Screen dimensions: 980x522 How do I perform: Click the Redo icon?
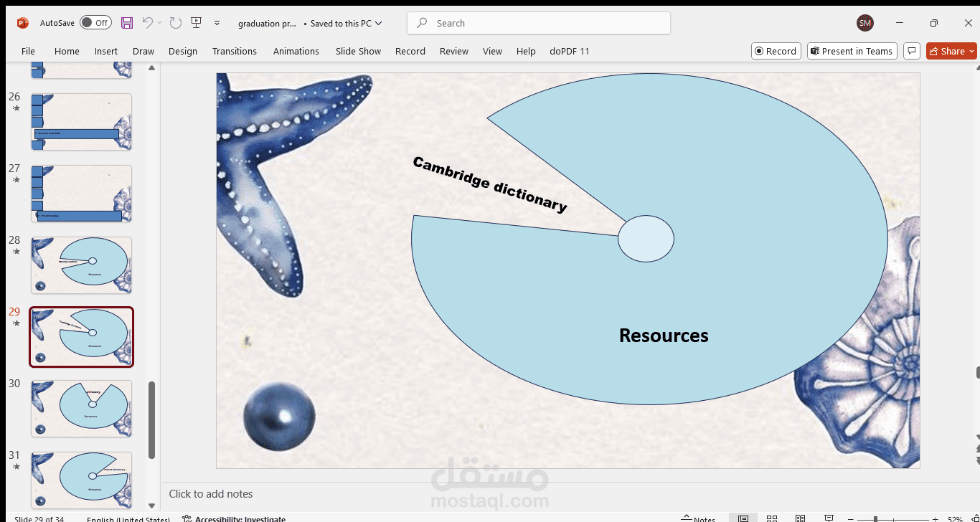point(176,23)
